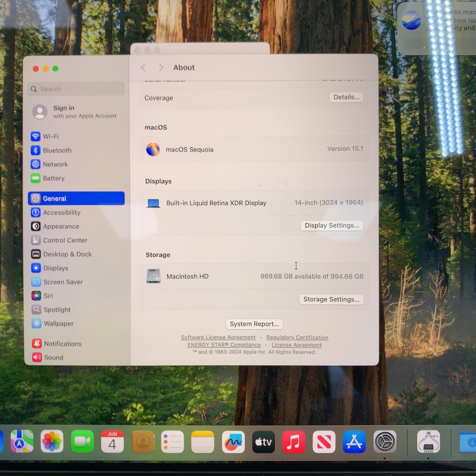
Task: Open the License Agreement link beside ENERGY STAR
Action: [296, 345]
